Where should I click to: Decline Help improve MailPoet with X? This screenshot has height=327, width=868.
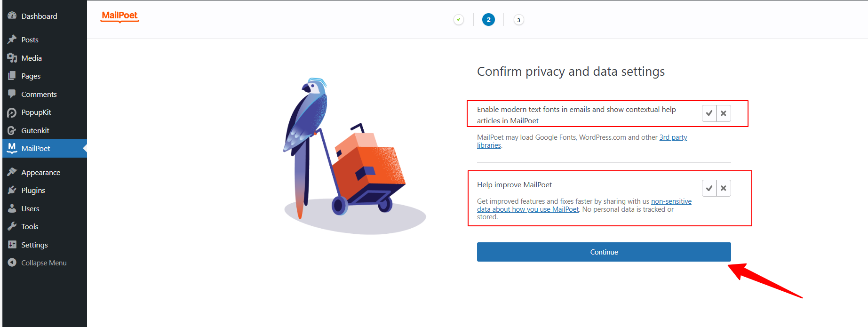click(x=724, y=188)
